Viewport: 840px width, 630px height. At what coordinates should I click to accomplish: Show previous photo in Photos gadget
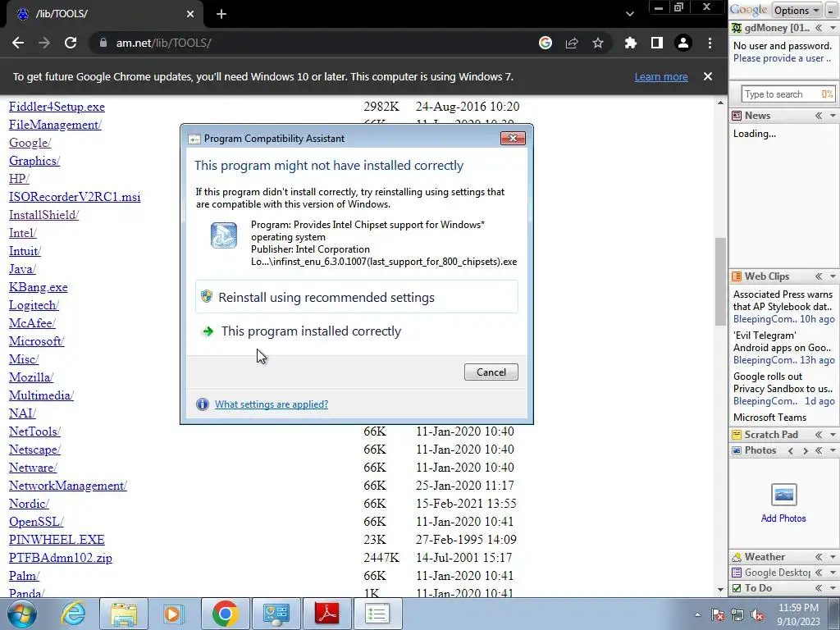[x=791, y=450]
